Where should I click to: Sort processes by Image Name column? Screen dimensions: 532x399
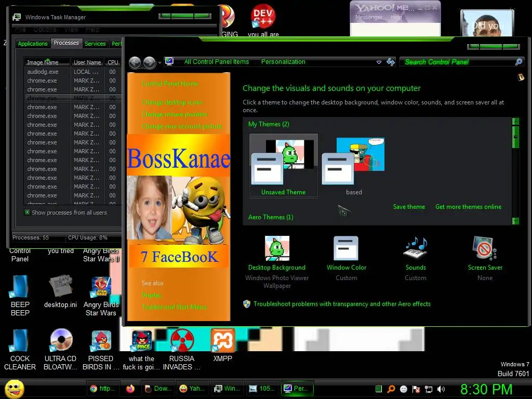47,62
